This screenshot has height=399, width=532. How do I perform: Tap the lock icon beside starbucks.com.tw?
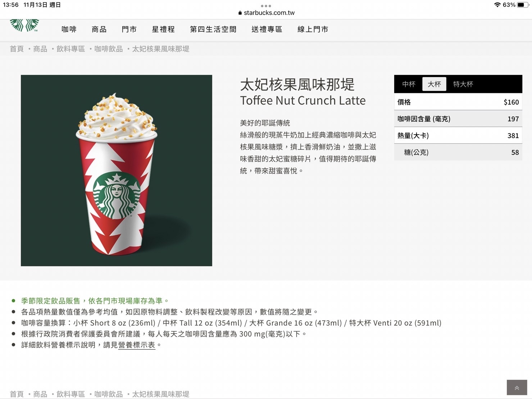(x=240, y=13)
